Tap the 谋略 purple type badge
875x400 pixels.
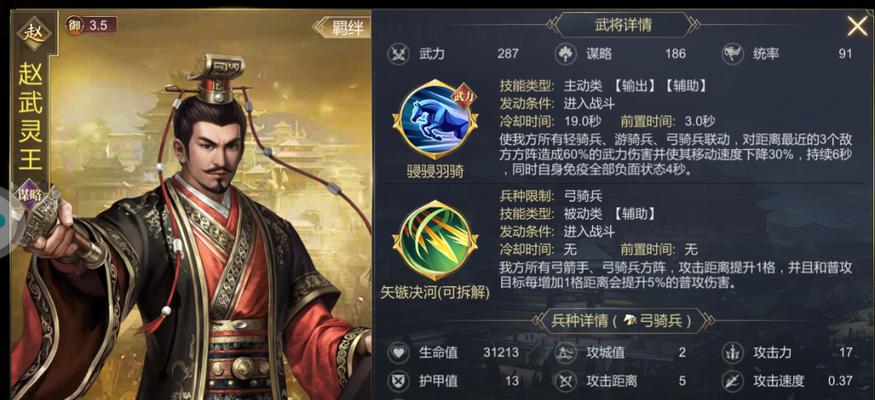coord(29,194)
